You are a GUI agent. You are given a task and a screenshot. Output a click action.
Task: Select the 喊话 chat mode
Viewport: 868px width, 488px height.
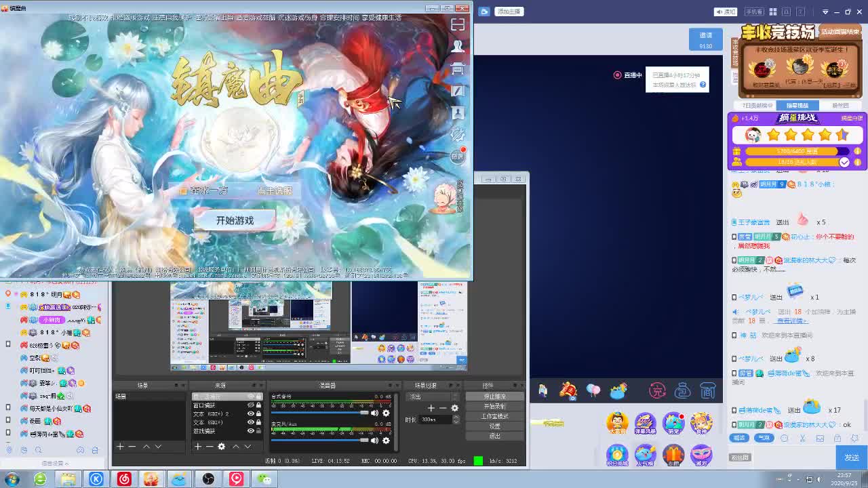(x=739, y=438)
